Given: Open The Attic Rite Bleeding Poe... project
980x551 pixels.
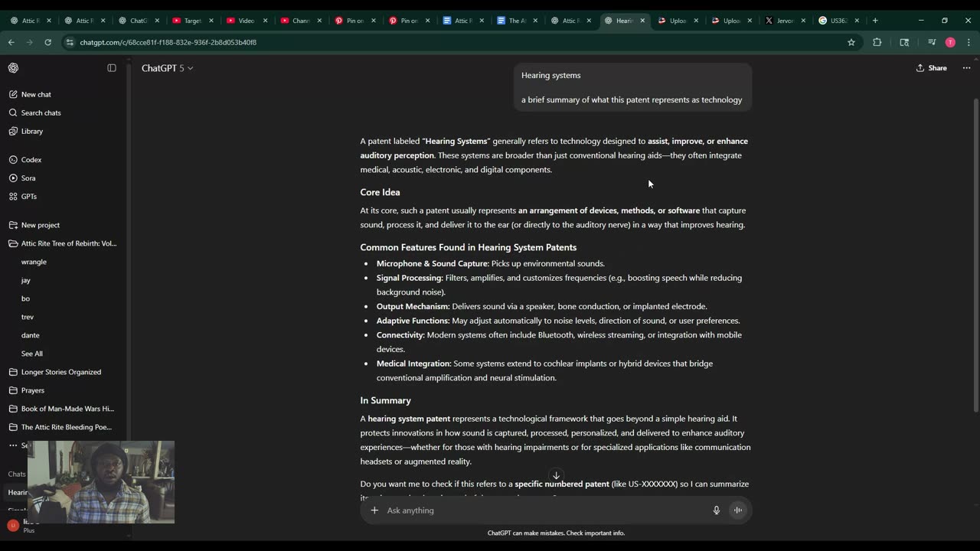Looking at the screenshot, I should pyautogui.click(x=67, y=427).
